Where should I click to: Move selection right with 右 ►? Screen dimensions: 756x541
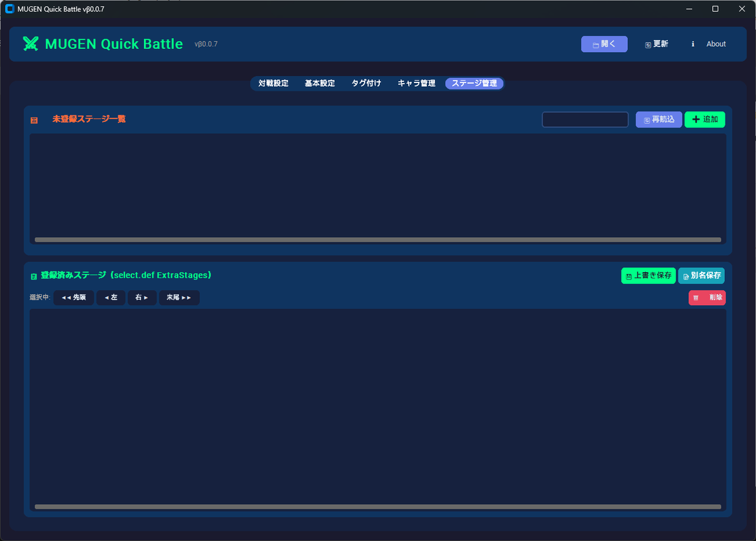pos(142,297)
